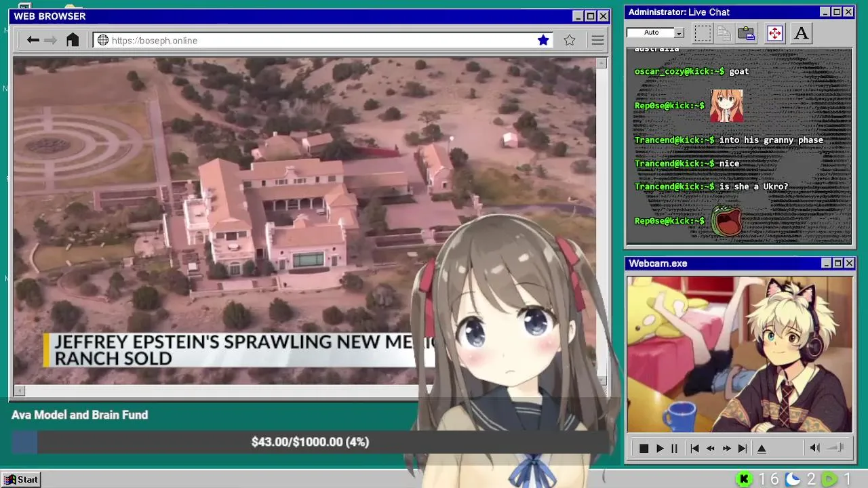Close the Web Browser window
The image size is (868, 488).
click(x=603, y=16)
